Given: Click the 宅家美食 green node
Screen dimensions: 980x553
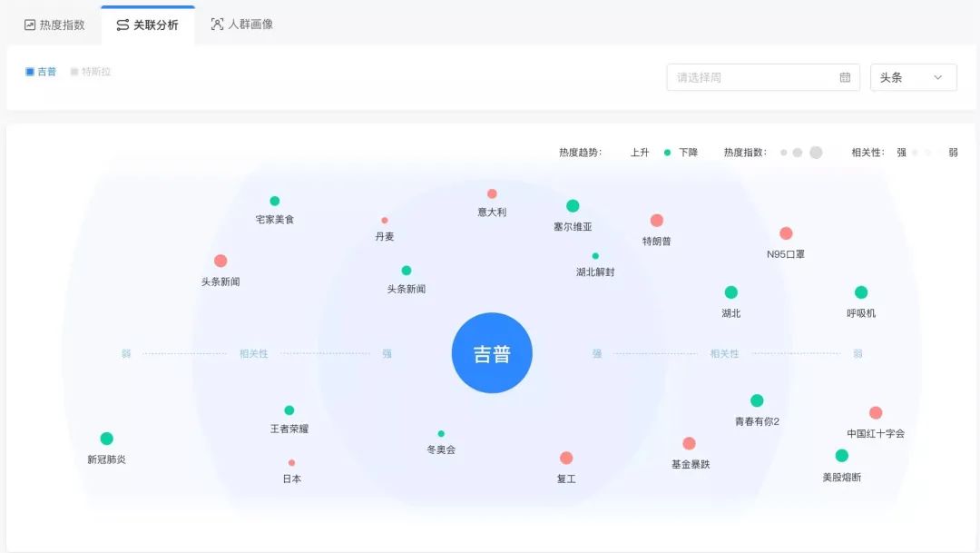Looking at the screenshot, I should 274,201.
